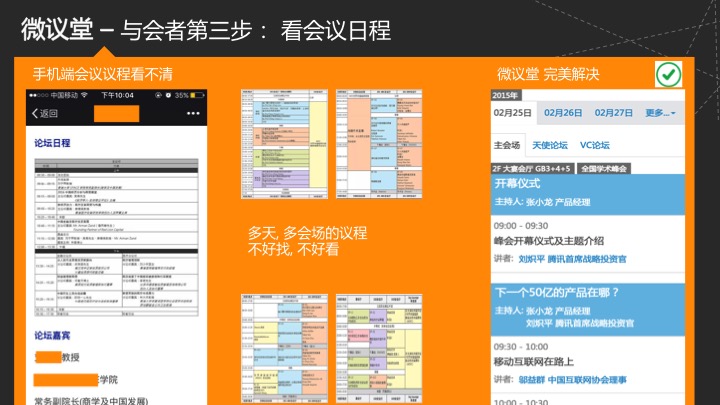Open the VC论坛 venue tab

coord(594,146)
